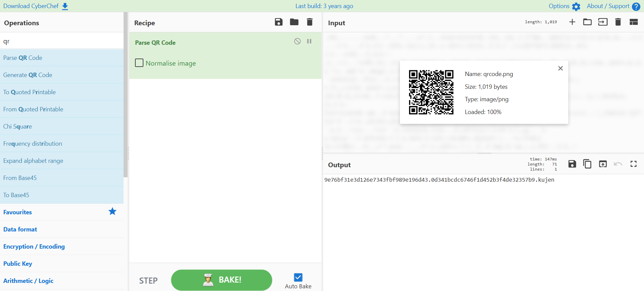Disable the Parse QR Code operation
Viewport: 644px width, 291px height.
[297, 41]
